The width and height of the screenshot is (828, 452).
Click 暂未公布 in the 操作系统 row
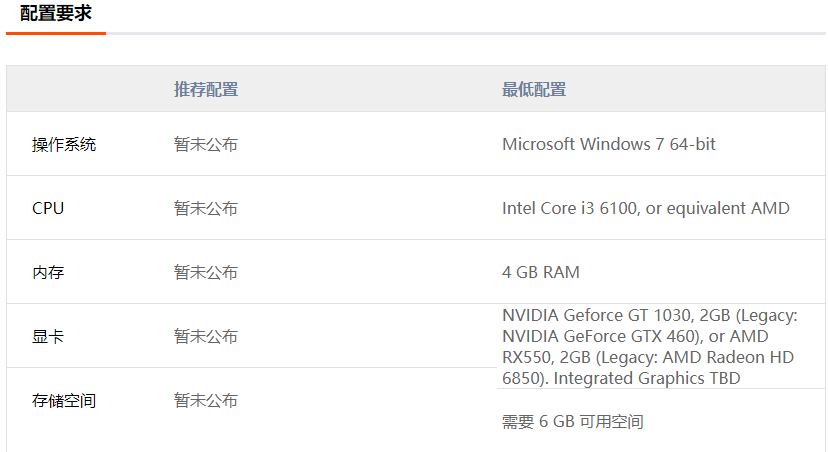click(x=206, y=144)
